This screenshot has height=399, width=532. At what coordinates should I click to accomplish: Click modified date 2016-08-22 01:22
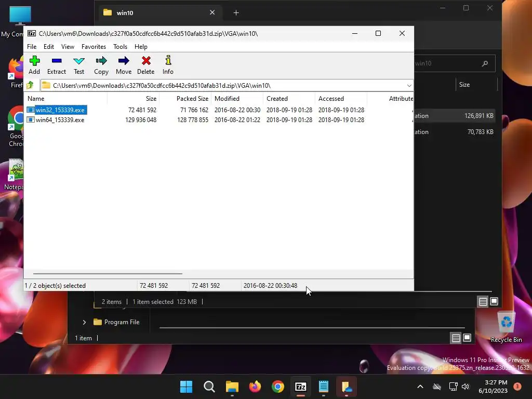pyautogui.click(x=237, y=120)
